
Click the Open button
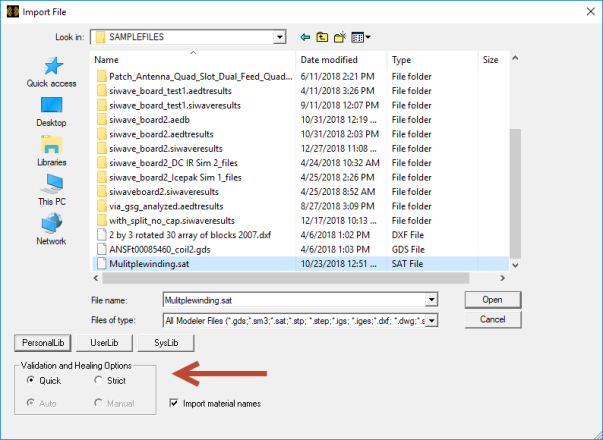point(493,300)
